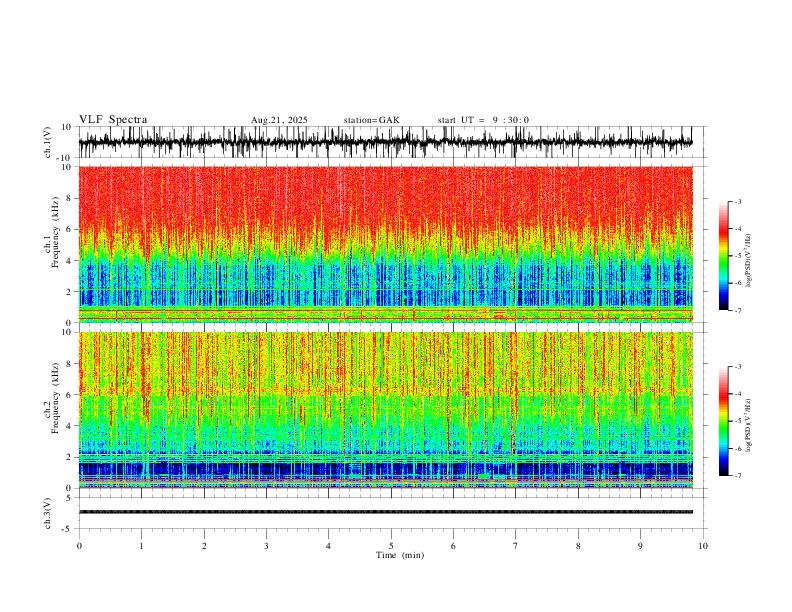Click the '8' kHz tick on ch.1 axis
Image resolution: width=792 pixels, height=612 pixels.
coord(70,198)
